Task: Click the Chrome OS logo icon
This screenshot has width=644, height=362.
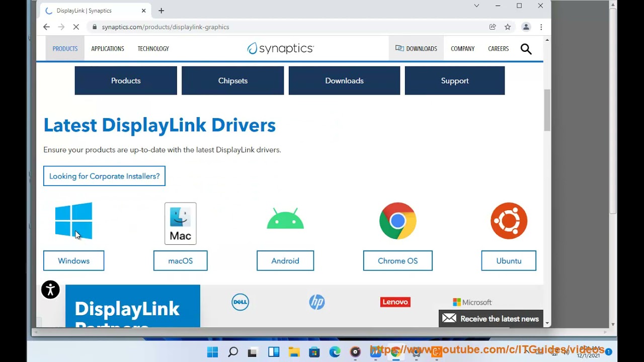Action: (x=397, y=221)
